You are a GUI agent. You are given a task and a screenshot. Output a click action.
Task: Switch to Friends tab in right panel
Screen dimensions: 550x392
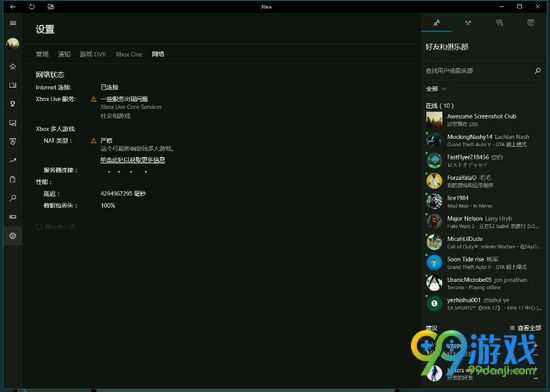(x=437, y=23)
